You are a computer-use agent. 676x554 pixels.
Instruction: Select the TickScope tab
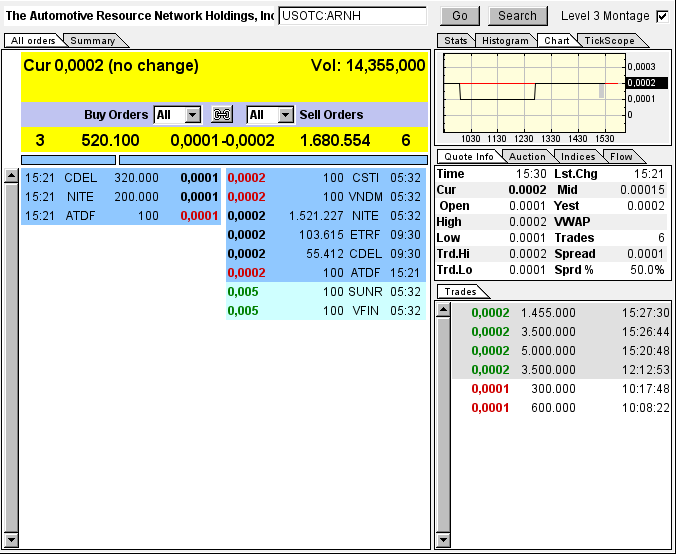coord(609,41)
